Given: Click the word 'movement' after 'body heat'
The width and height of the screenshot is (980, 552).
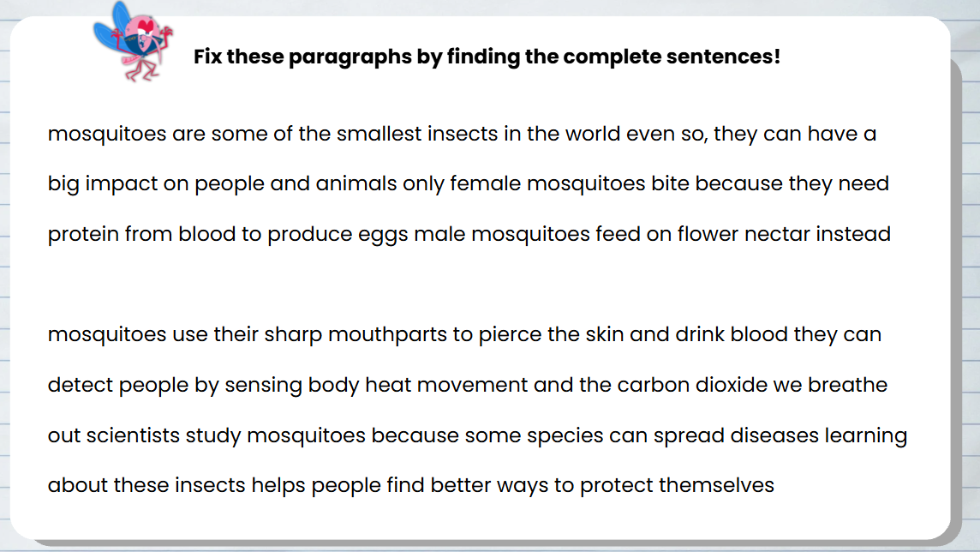Looking at the screenshot, I should [473, 385].
